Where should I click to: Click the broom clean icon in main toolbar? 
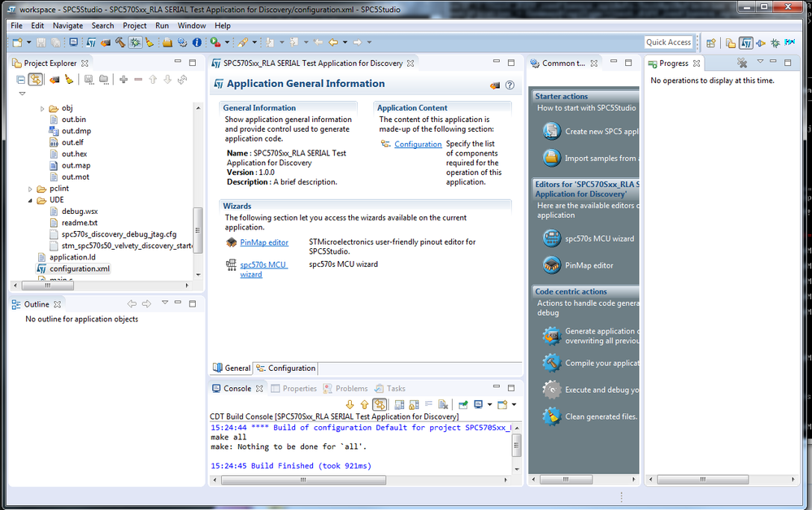150,42
